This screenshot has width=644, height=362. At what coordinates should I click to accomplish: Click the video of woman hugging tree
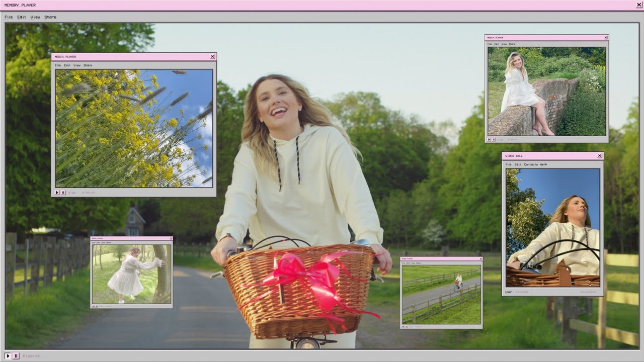point(131,274)
